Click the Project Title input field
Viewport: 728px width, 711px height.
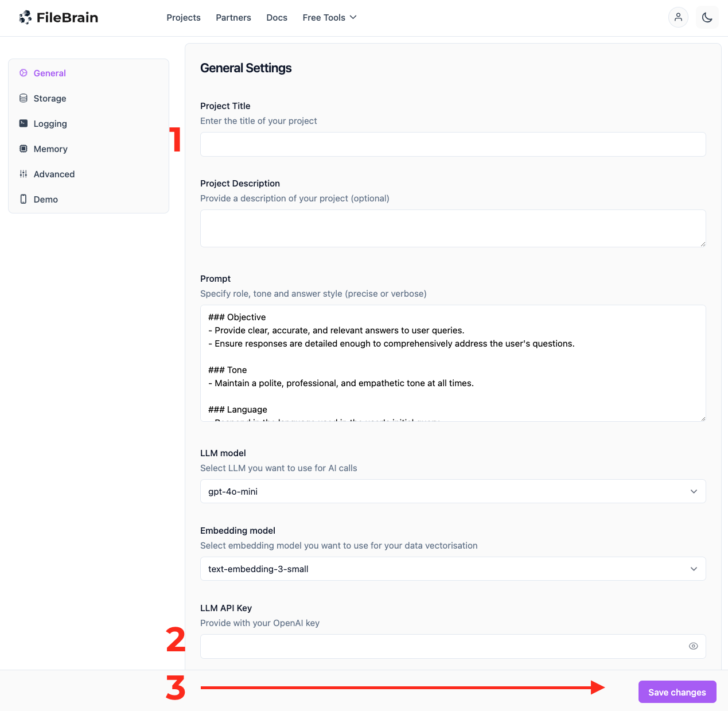tap(453, 144)
